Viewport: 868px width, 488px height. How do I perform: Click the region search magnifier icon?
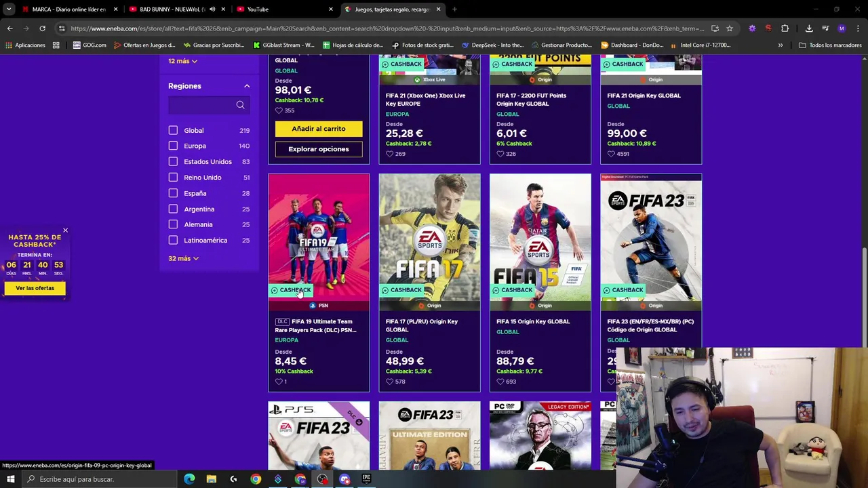[240, 105]
